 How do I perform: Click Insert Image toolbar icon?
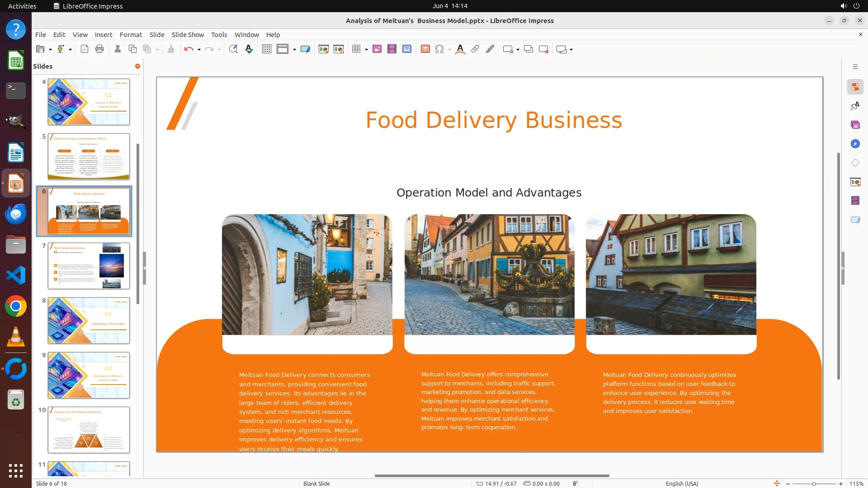coord(377,49)
